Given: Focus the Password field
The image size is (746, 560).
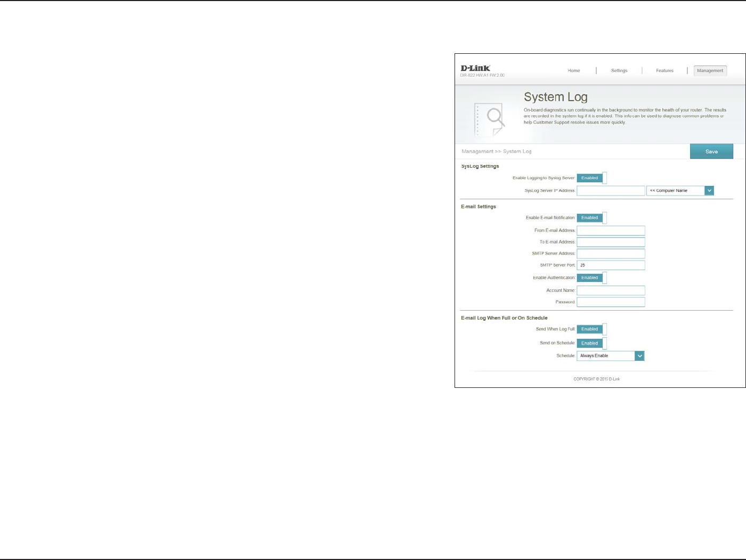Looking at the screenshot, I should (x=611, y=302).
